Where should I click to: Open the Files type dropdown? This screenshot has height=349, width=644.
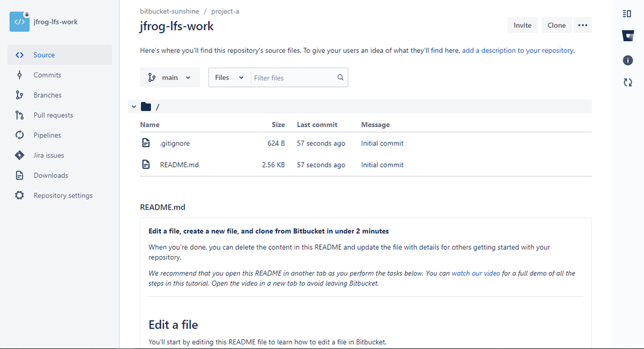[x=229, y=77]
